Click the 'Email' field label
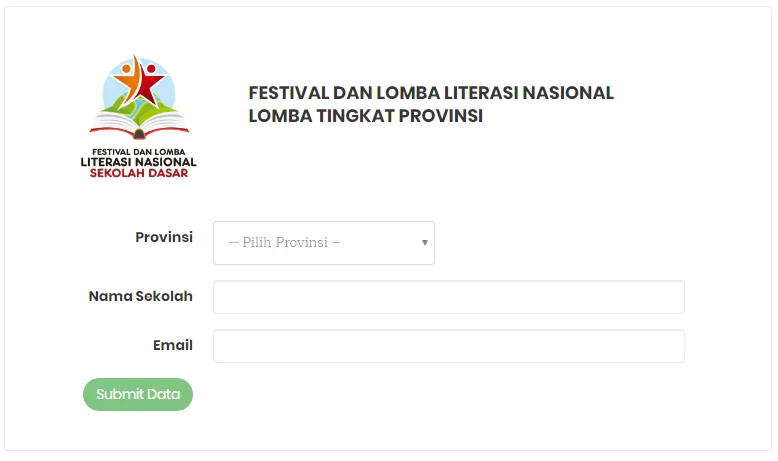 [x=173, y=345]
